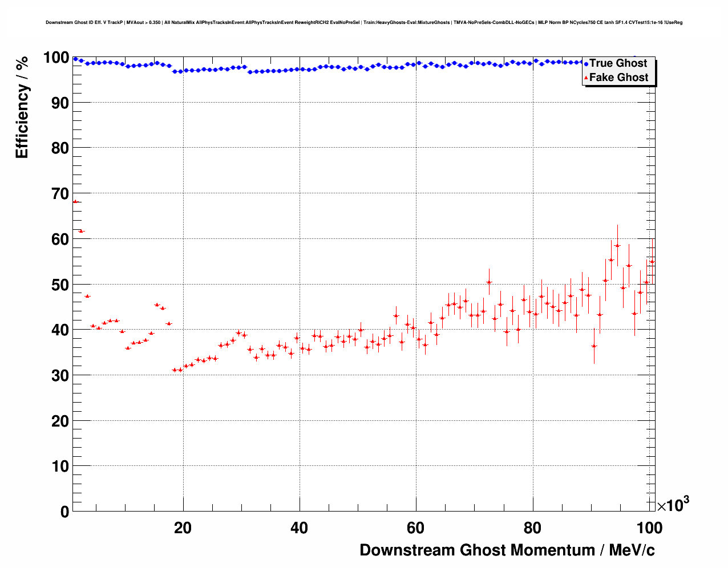Click the y-axis tick label 50
The height and width of the screenshot is (568, 728).
coord(60,285)
